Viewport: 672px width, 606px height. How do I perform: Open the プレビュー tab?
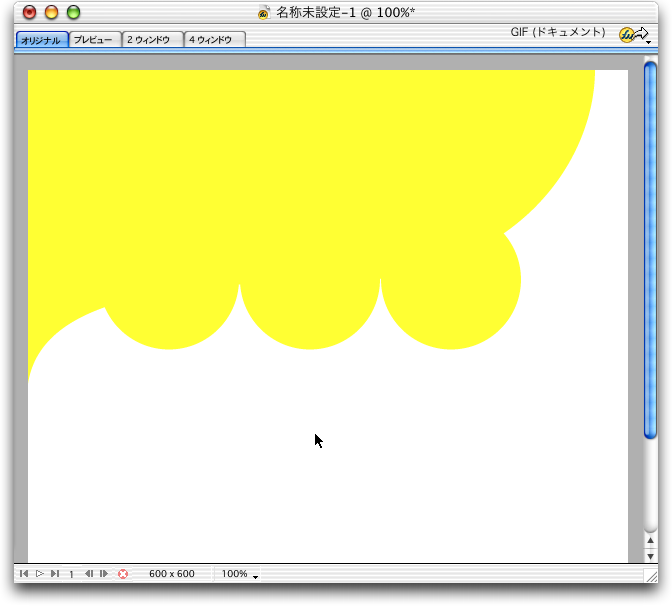[x=95, y=39]
